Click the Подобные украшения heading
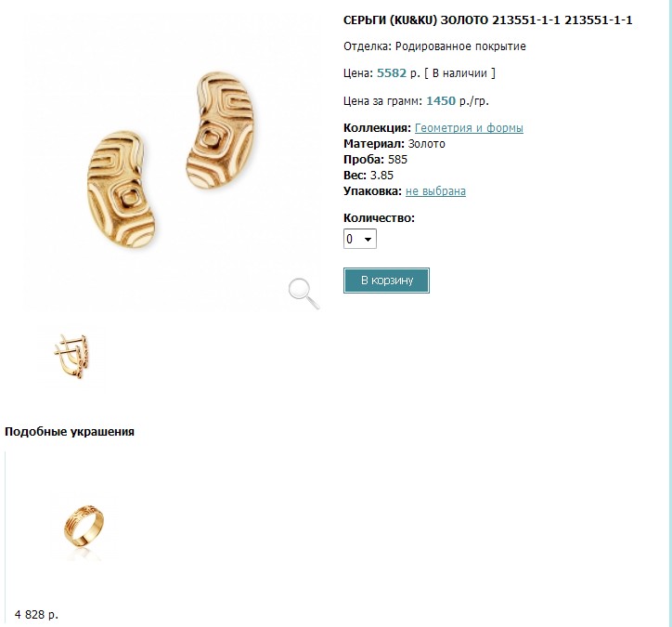Viewport: 672px width, 627px height. coord(70,431)
